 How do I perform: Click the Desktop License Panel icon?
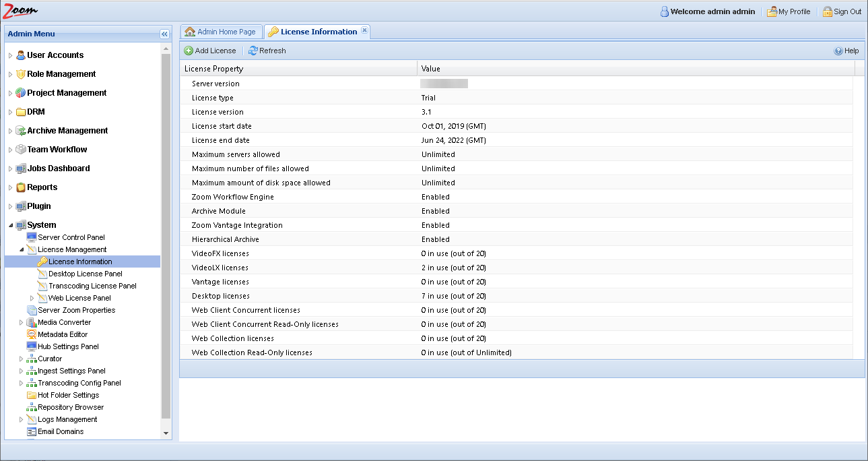point(42,274)
